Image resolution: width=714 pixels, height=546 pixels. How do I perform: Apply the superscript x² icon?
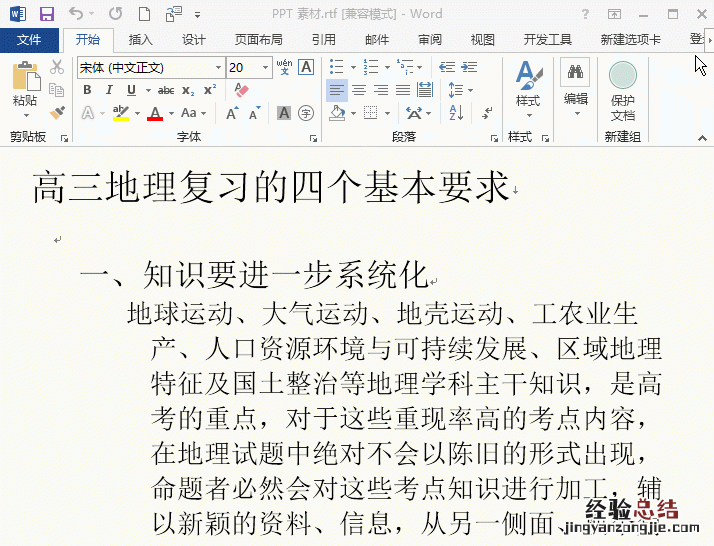208,90
